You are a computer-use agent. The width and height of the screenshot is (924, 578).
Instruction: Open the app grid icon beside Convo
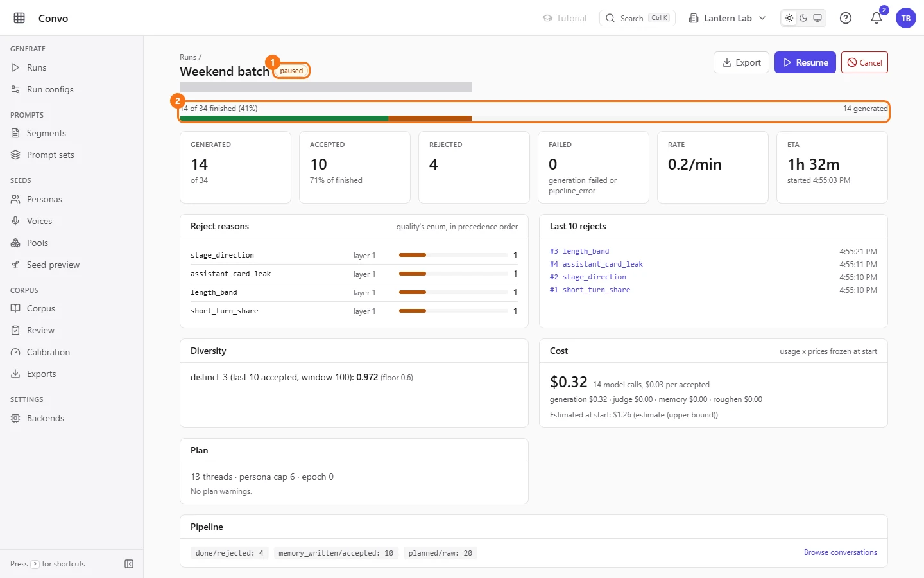coord(19,18)
